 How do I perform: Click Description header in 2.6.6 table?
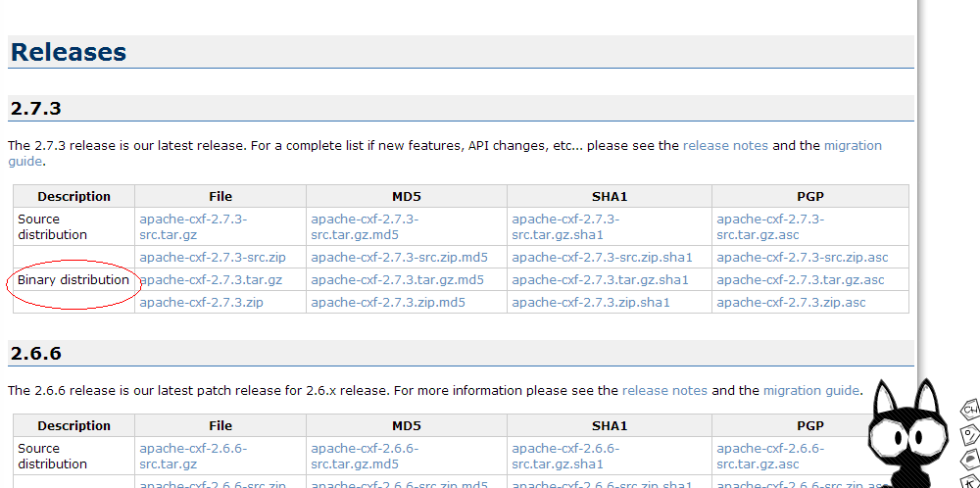(x=73, y=425)
